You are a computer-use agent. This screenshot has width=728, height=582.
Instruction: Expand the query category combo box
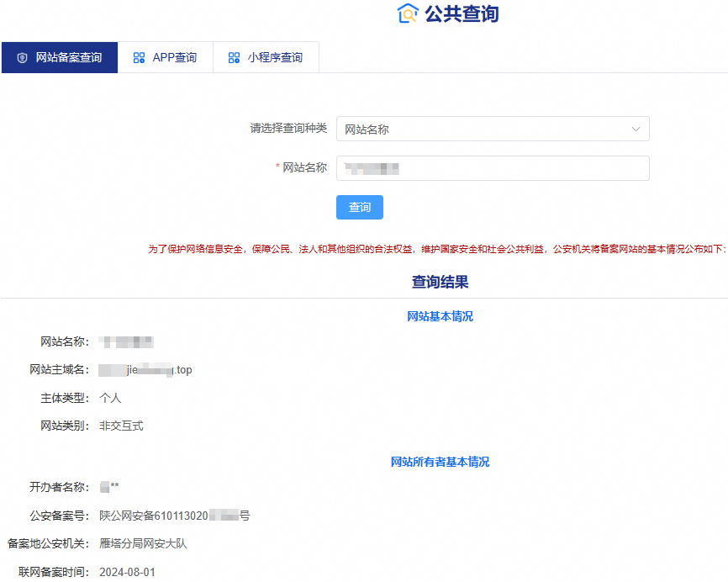tap(493, 129)
